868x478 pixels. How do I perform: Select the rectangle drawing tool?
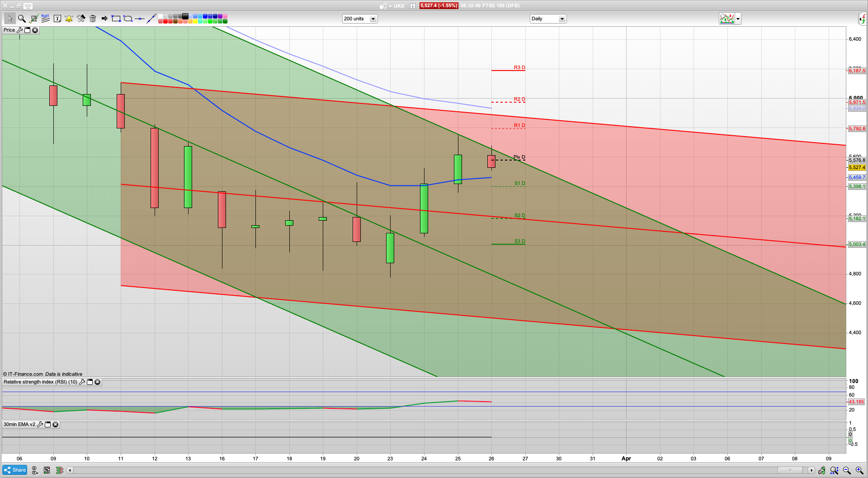pyautogui.click(x=116, y=19)
